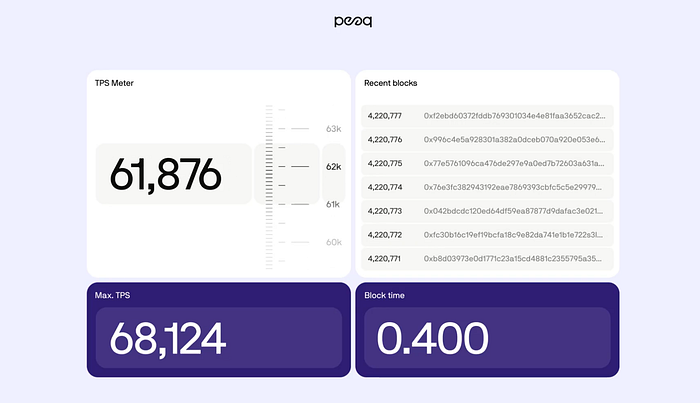
Task: Select block 4,220,777 row
Action: point(487,116)
